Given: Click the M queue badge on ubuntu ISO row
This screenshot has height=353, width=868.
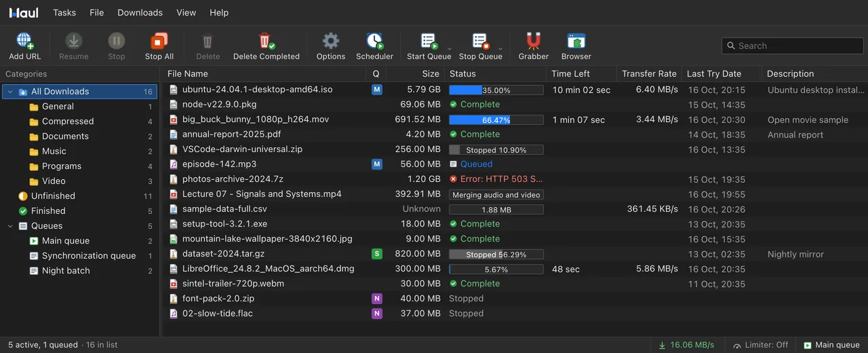Looking at the screenshot, I should click(377, 90).
